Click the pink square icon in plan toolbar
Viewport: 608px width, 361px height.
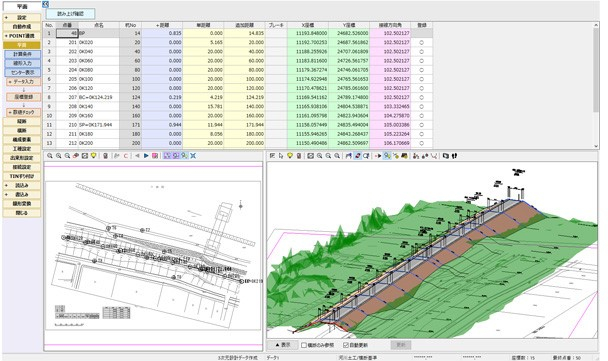click(x=155, y=156)
